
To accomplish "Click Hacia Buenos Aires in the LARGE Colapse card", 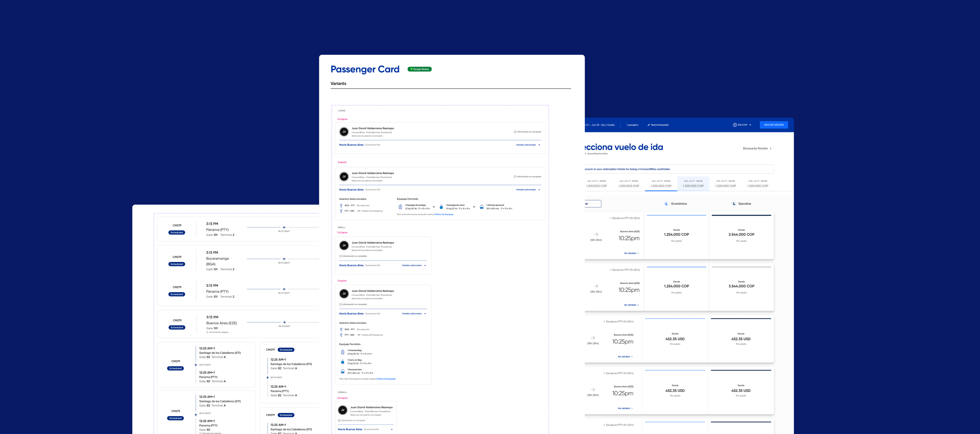I will click(351, 145).
